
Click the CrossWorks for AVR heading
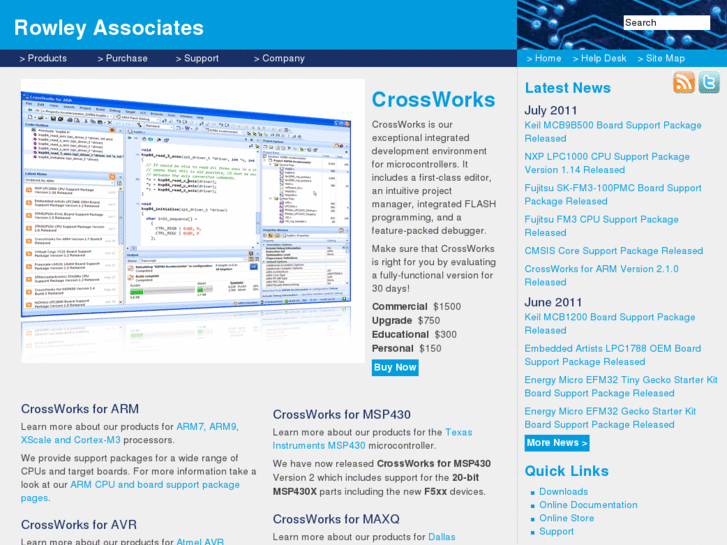pyautogui.click(x=79, y=525)
